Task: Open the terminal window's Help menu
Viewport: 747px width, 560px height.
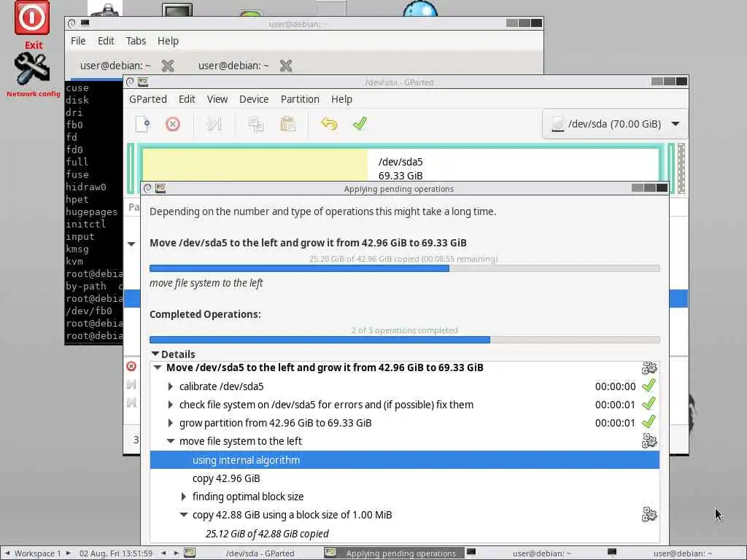Action: [169, 41]
